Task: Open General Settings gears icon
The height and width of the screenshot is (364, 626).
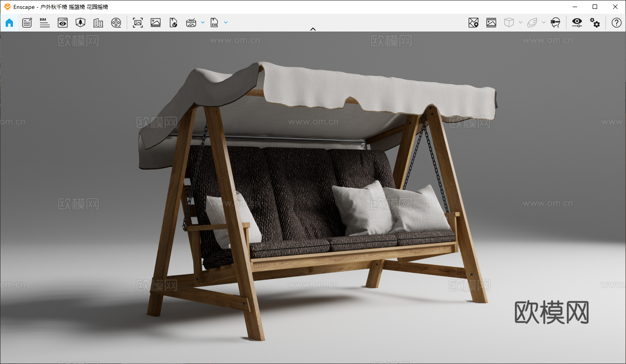Action: (595, 23)
